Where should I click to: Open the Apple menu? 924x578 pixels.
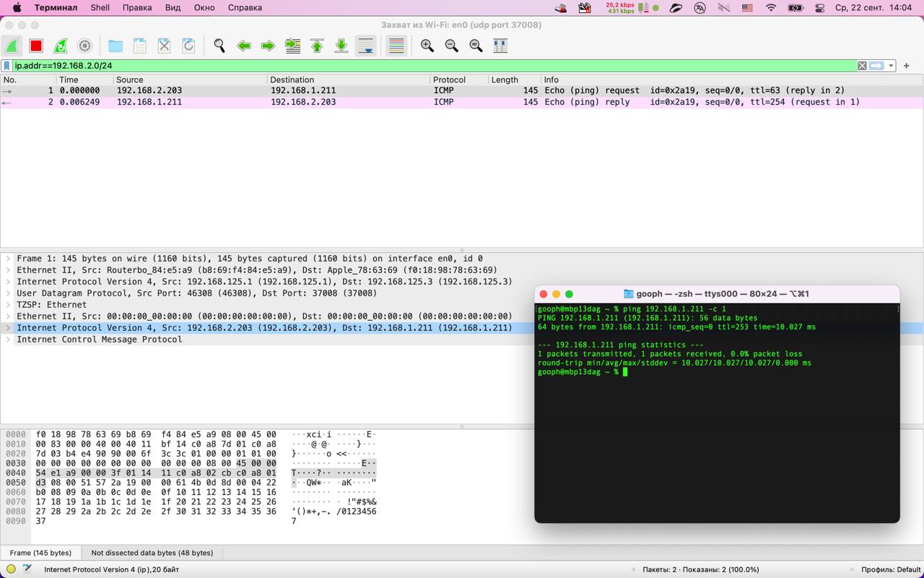point(17,8)
